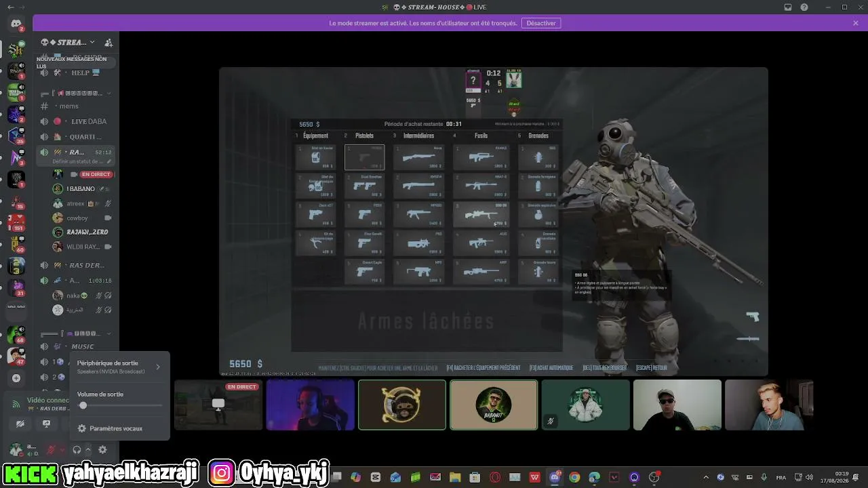
Task: Add a server with the plus icon
Action: coord(16,378)
